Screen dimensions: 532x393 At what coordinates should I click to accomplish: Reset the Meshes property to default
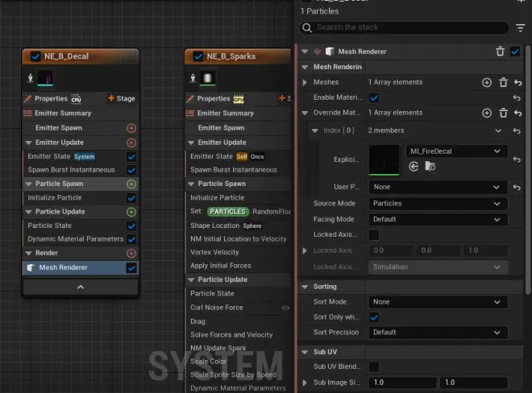(517, 82)
